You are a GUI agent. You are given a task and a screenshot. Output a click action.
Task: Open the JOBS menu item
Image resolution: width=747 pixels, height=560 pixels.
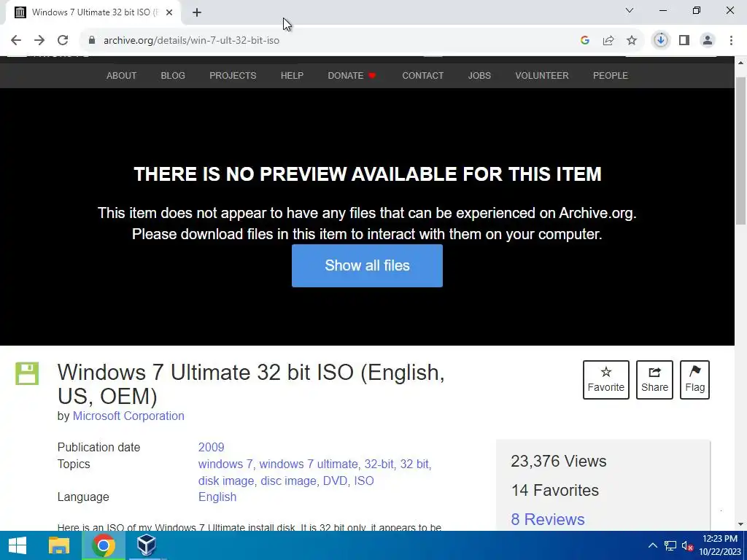point(479,76)
